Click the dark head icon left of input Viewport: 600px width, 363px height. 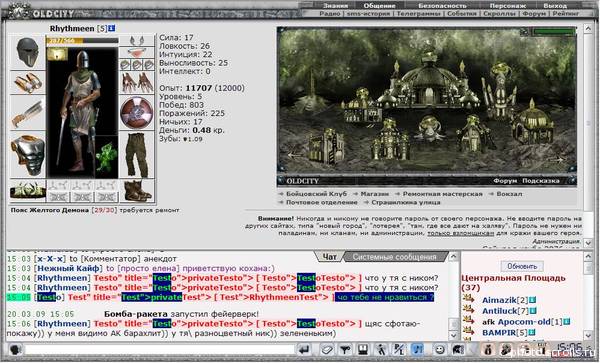16,349
